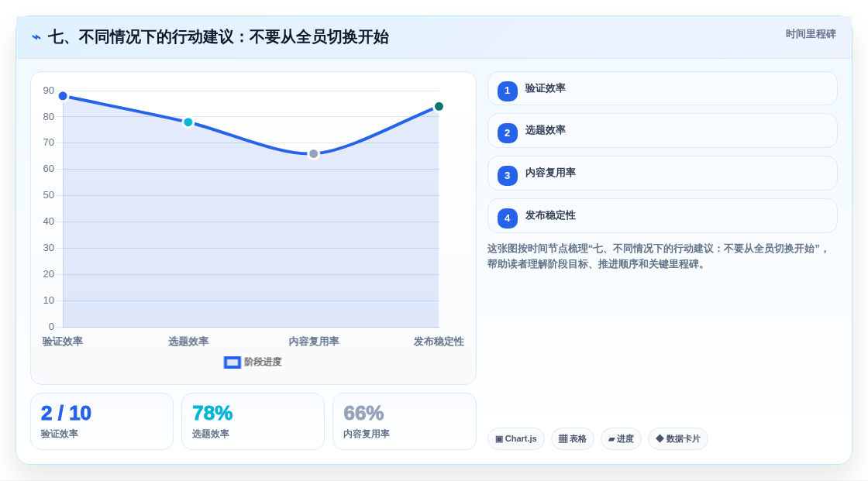Click the y-axis value 90
The image size is (868, 481).
(49, 91)
